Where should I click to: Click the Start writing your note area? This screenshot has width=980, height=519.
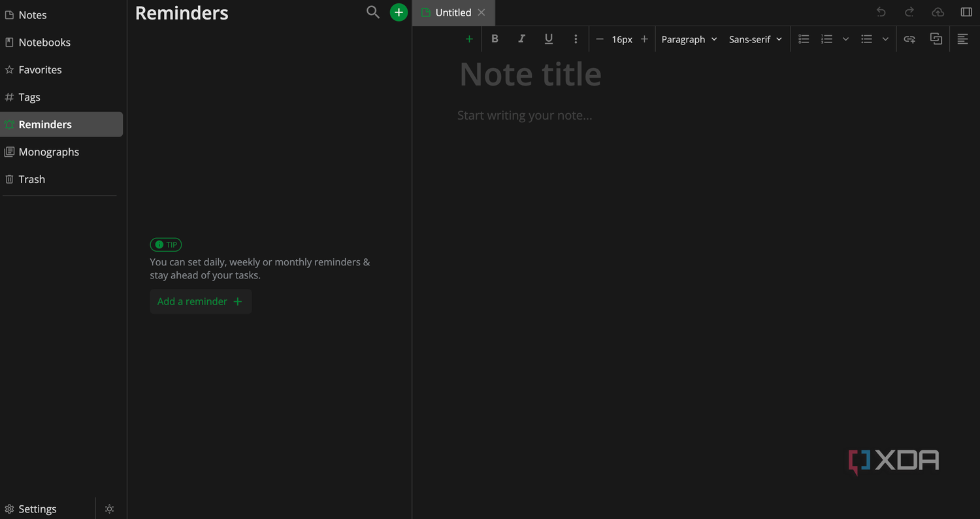(x=525, y=116)
